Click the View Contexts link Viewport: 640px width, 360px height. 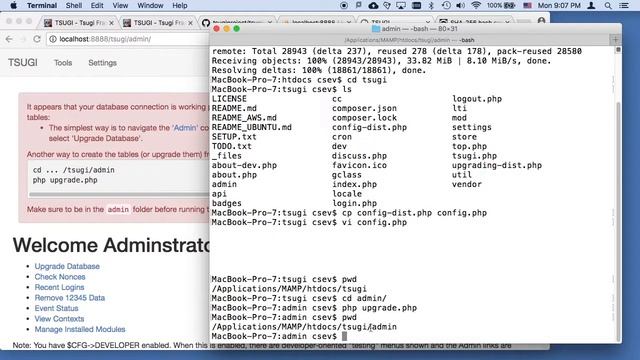pos(59,319)
